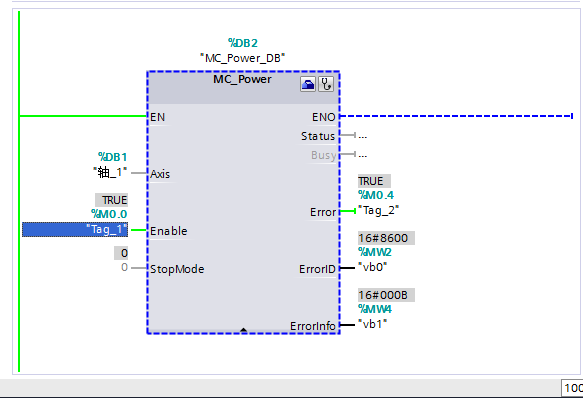583x398 pixels.
Task: Click the StopMode input value 0
Action: pyautogui.click(x=124, y=267)
